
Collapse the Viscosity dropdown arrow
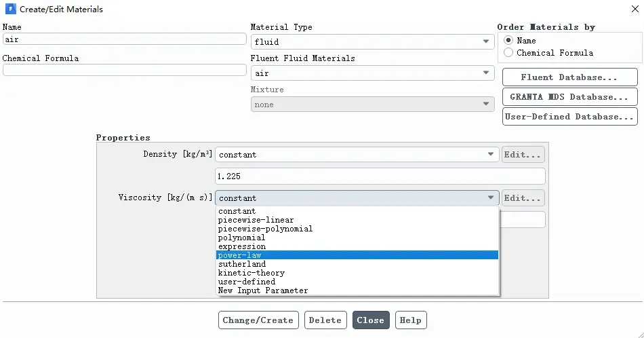click(490, 198)
